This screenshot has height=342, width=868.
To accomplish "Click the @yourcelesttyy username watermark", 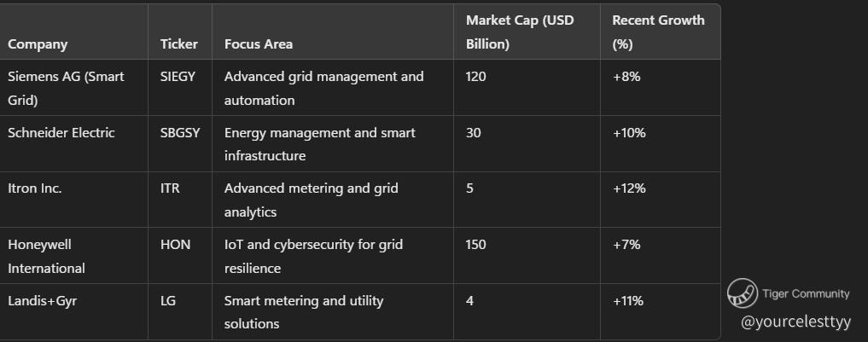I will (x=796, y=322).
